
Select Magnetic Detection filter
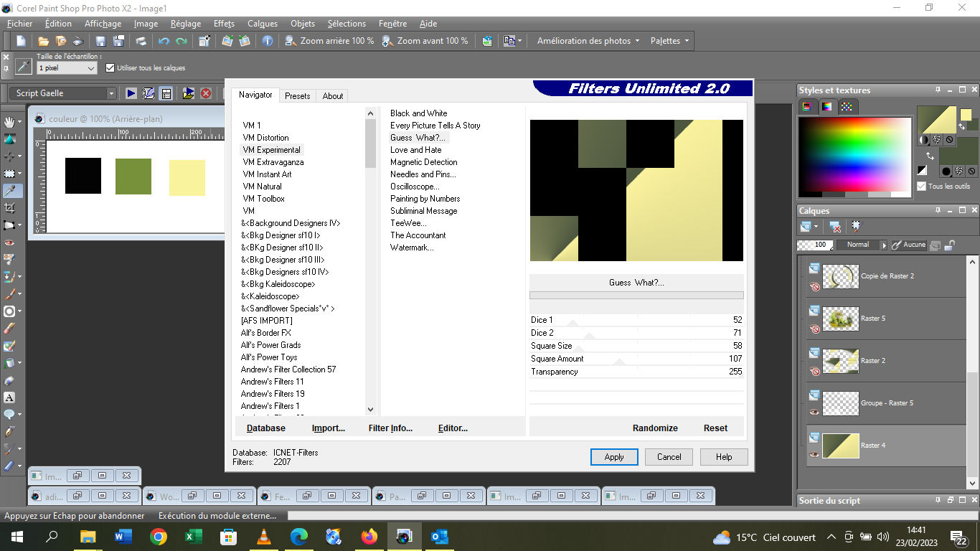[x=423, y=162]
